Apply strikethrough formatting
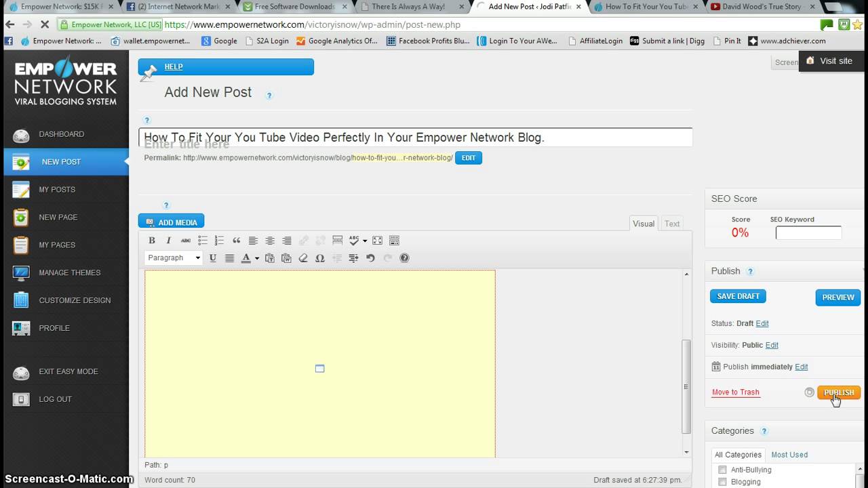Viewport: 868px width, 488px height. 186,241
